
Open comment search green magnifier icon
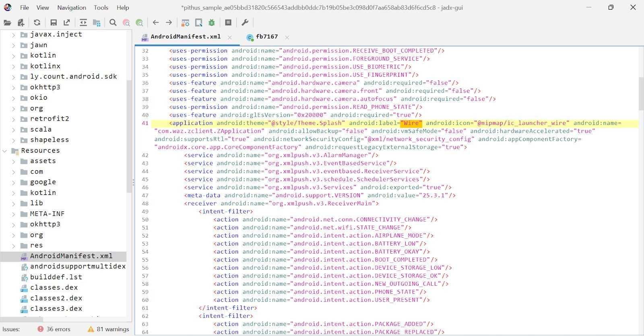click(140, 23)
